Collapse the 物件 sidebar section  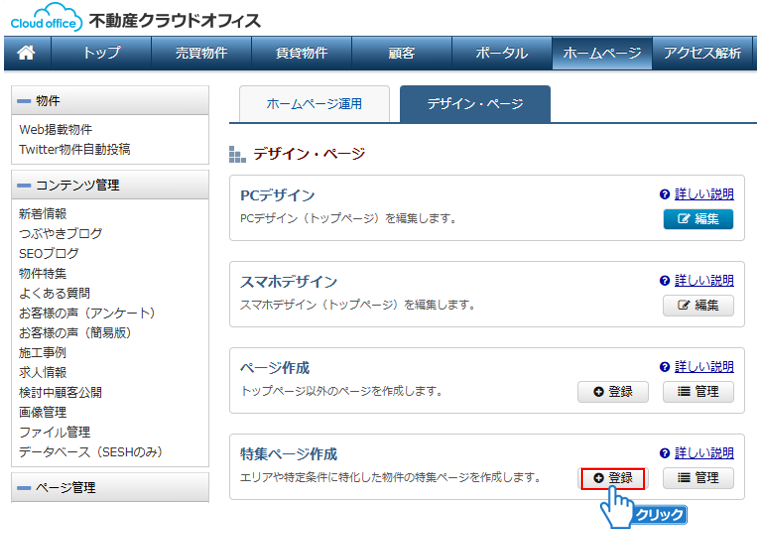click(25, 101)
